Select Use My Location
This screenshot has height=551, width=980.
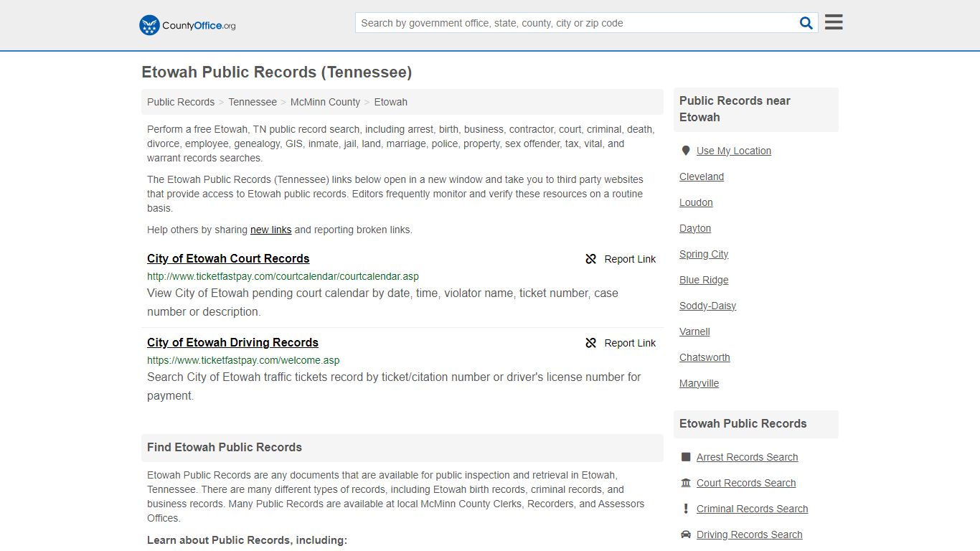tap(734, 151)
